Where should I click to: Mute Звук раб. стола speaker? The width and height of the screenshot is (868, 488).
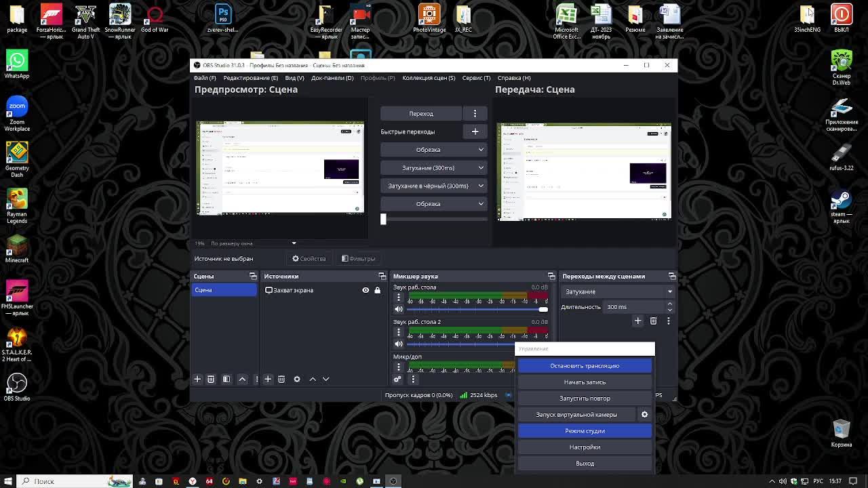[399, 309]
